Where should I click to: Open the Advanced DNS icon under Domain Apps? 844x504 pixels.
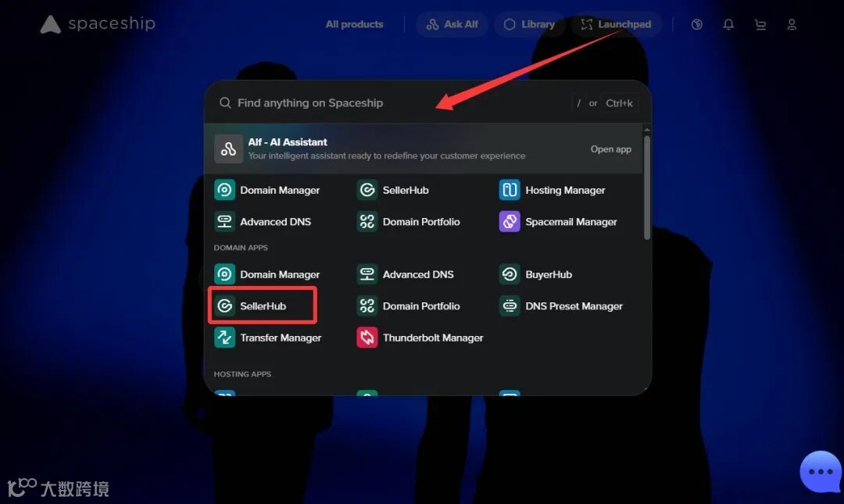pos(367,274)
